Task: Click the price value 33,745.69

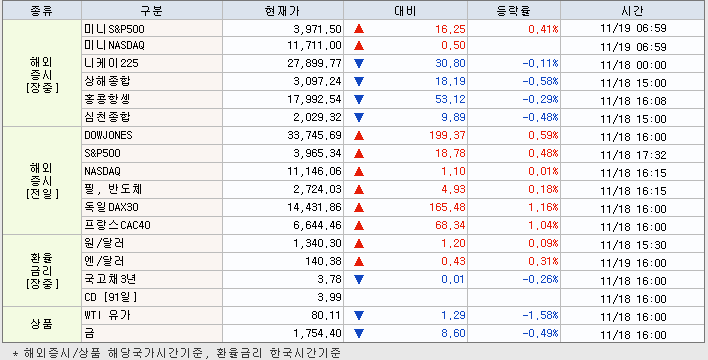Action: pos(314,135)
